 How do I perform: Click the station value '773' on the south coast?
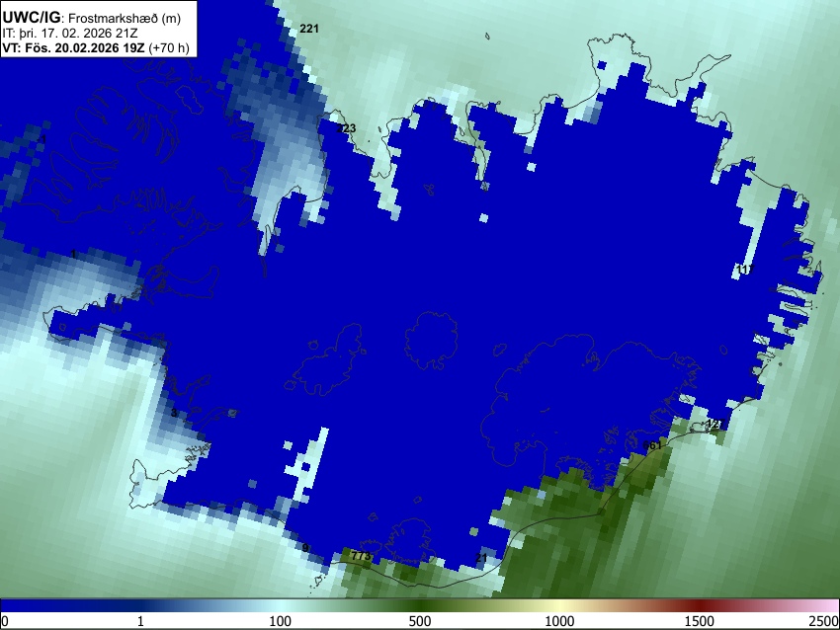(x=361, y=556)
